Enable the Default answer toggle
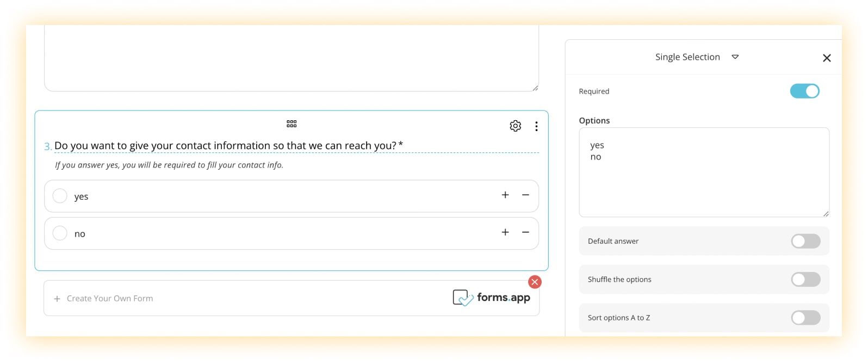This screenshot has height=364, width=868. click(x=805, y=241)
